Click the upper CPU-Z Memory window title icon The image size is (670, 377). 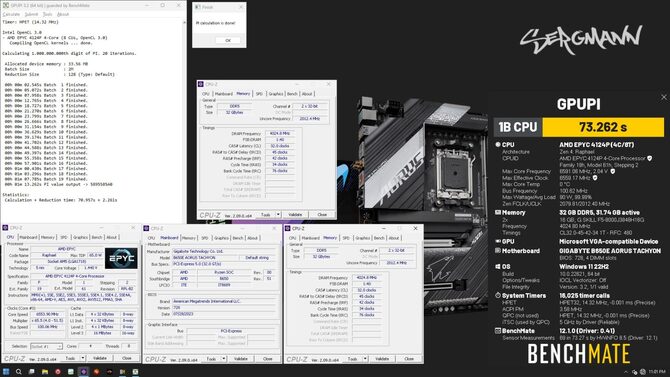pos(201,84)
